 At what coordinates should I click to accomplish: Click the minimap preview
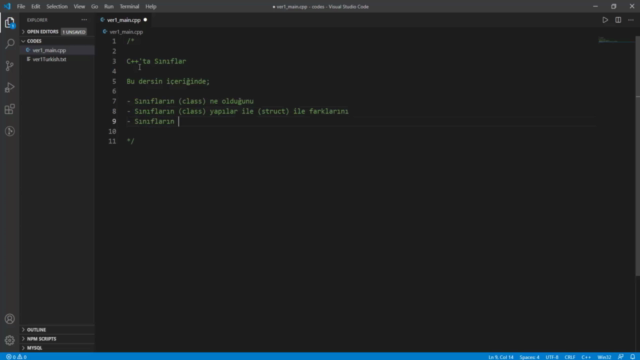click(x=616, y=40)
